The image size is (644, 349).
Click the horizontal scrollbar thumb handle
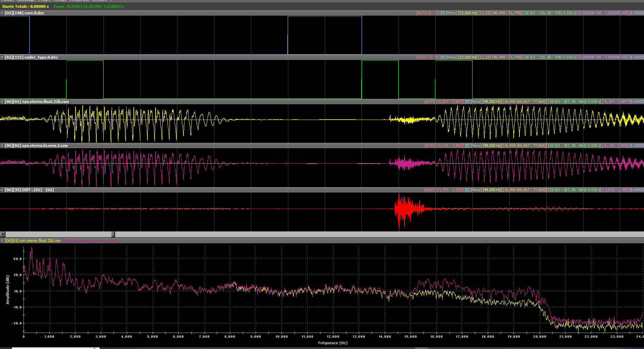[113, 234]
